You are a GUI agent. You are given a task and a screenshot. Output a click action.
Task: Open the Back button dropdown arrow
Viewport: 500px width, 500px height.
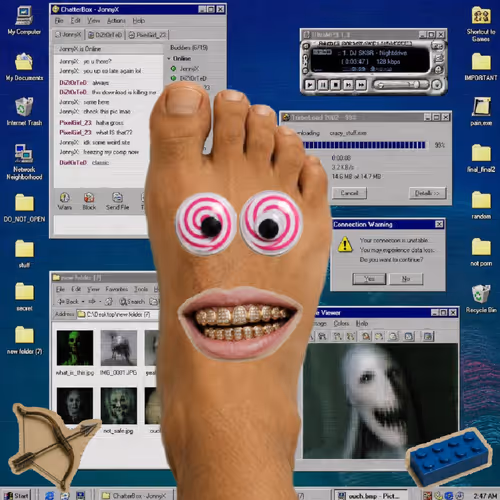point(83,302)
